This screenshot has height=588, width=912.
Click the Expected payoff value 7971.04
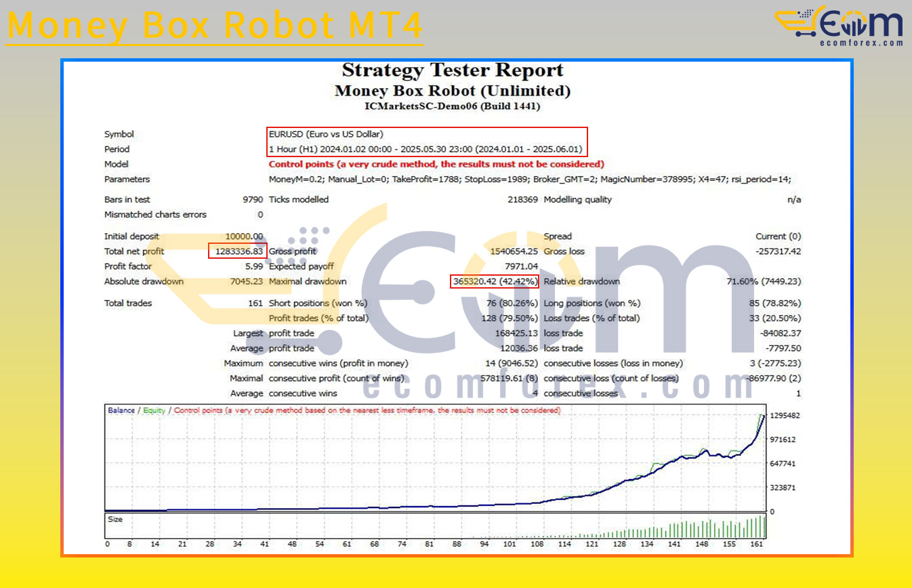(x=522, y=266)
